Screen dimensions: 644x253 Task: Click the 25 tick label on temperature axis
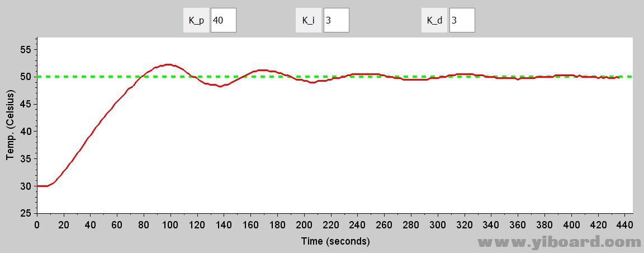[26, 213]
